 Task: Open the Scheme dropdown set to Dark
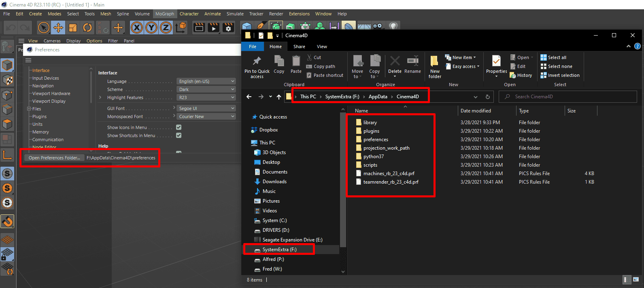(206, 89)
